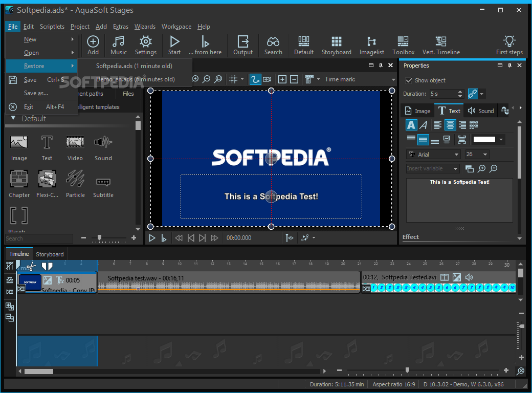Adjust the toolbox icon size slider
This screenshot has width=532, height=393.
pos(99,238)
